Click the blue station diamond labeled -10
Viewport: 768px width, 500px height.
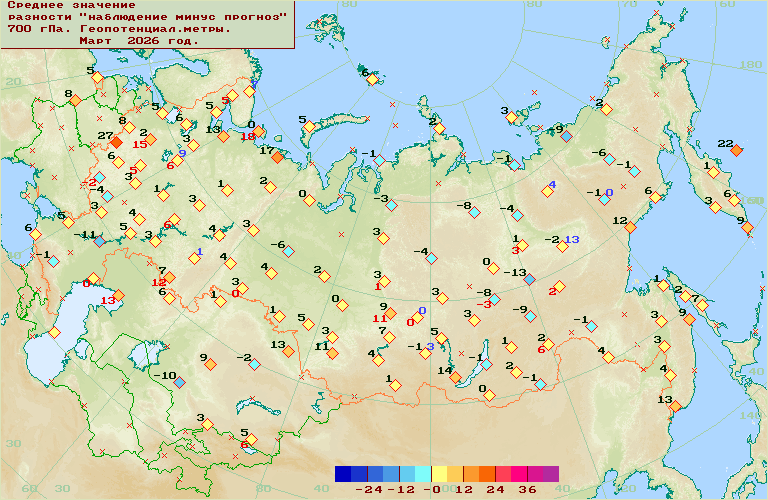coord(179,382)
